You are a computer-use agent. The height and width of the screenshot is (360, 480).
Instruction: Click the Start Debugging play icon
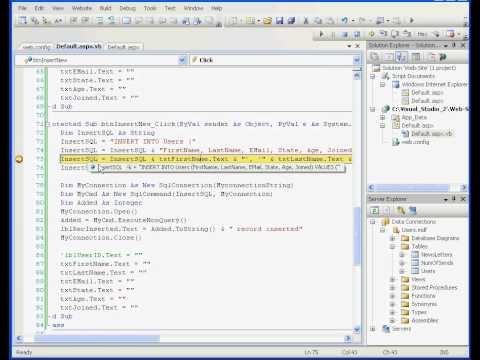[x=412, y=20]
